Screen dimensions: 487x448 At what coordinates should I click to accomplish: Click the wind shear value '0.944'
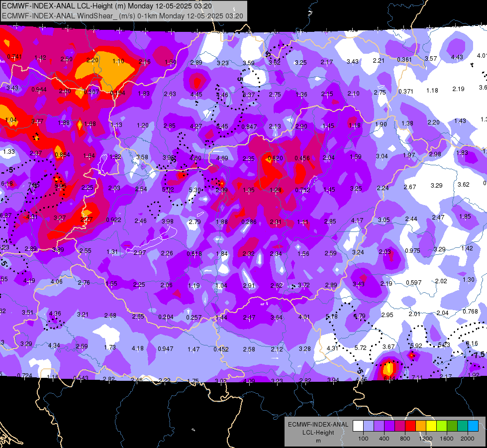pyautogui.click(x=39, y=90)
